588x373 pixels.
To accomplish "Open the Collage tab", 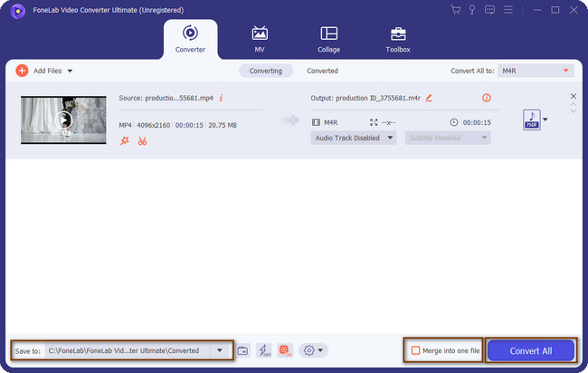I will 329,39.
